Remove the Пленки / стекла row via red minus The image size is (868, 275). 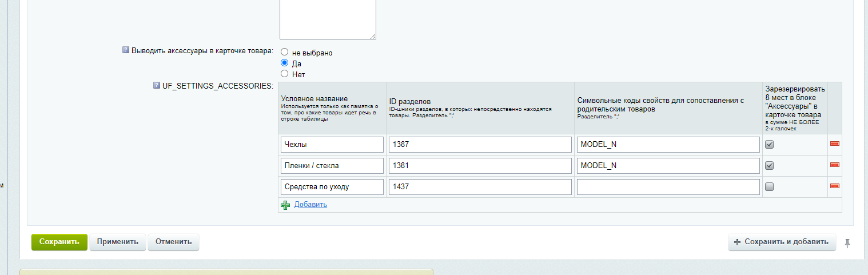834,165
